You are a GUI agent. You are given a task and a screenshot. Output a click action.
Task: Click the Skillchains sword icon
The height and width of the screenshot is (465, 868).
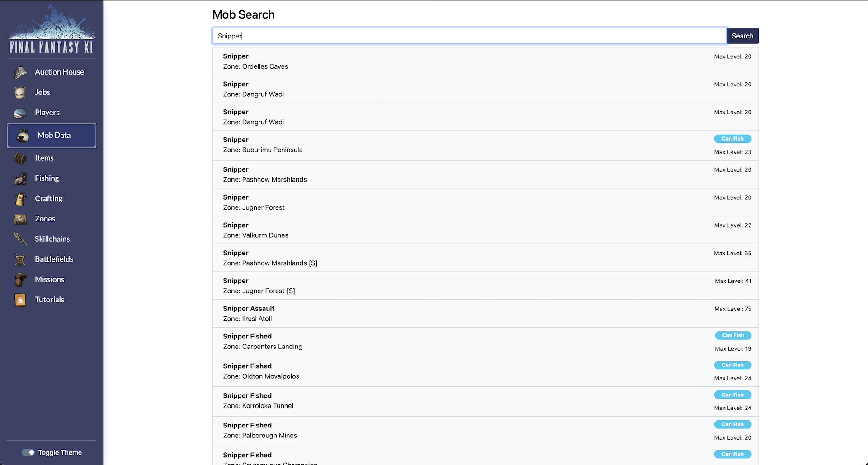(20, 239)
